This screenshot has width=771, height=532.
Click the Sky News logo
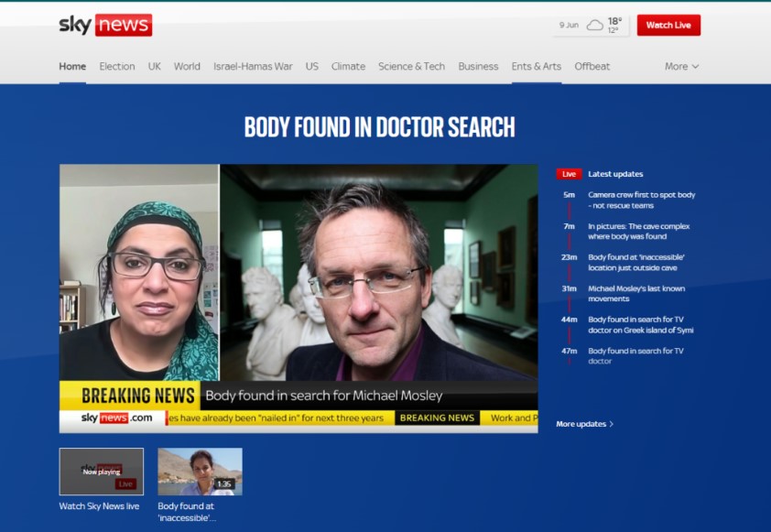(x=105, y=25)
